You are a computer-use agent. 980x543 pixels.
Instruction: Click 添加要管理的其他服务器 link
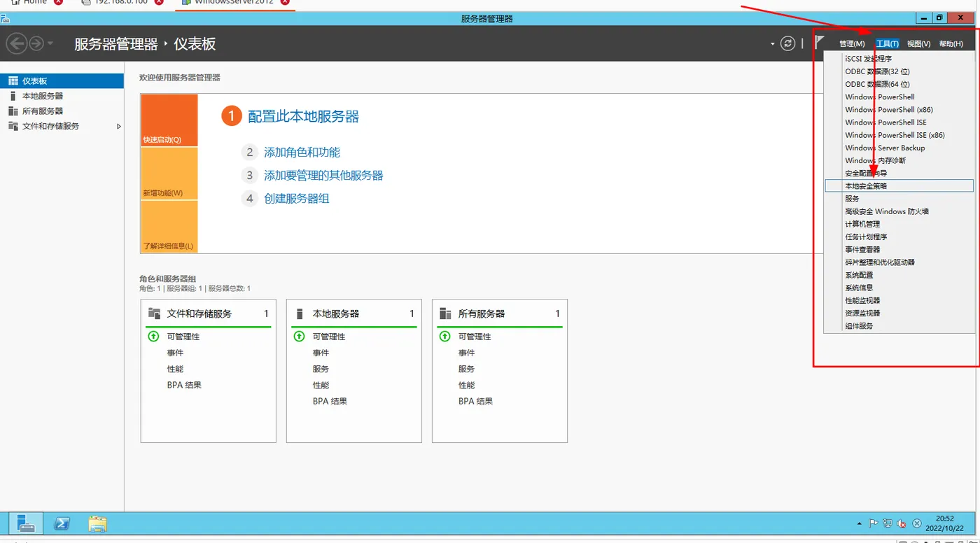click(323, 175)
